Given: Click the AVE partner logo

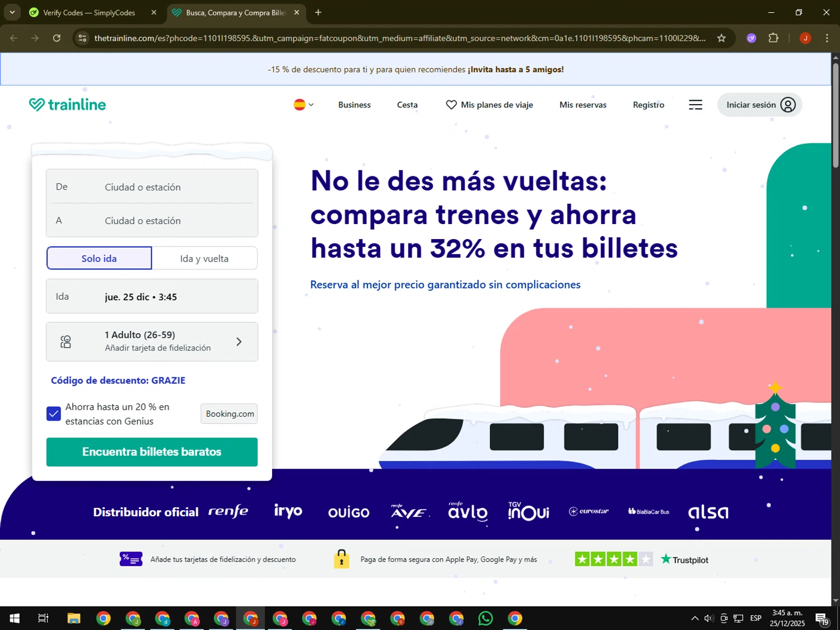Looking at the screenshot, I should coord(409,511).
